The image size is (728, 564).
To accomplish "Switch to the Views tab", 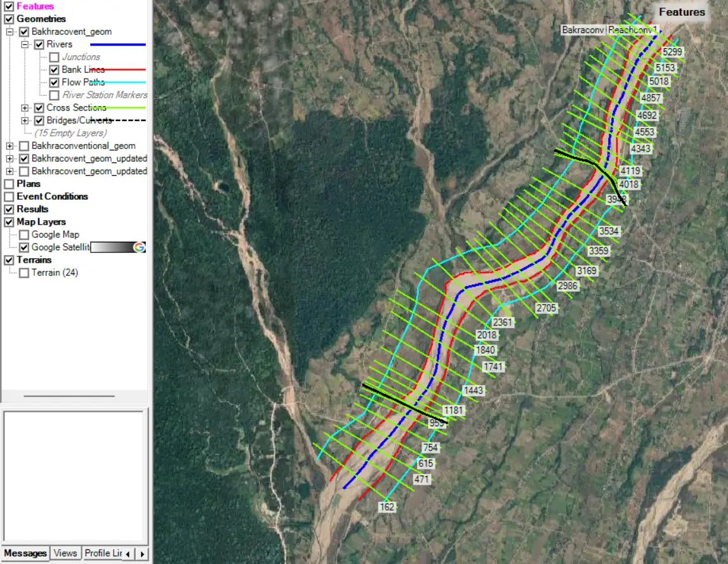I will [65, 553].
